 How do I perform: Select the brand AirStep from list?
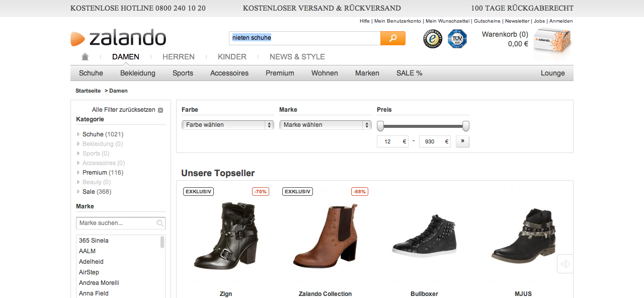pyautogui.click(x=89, y=272)
